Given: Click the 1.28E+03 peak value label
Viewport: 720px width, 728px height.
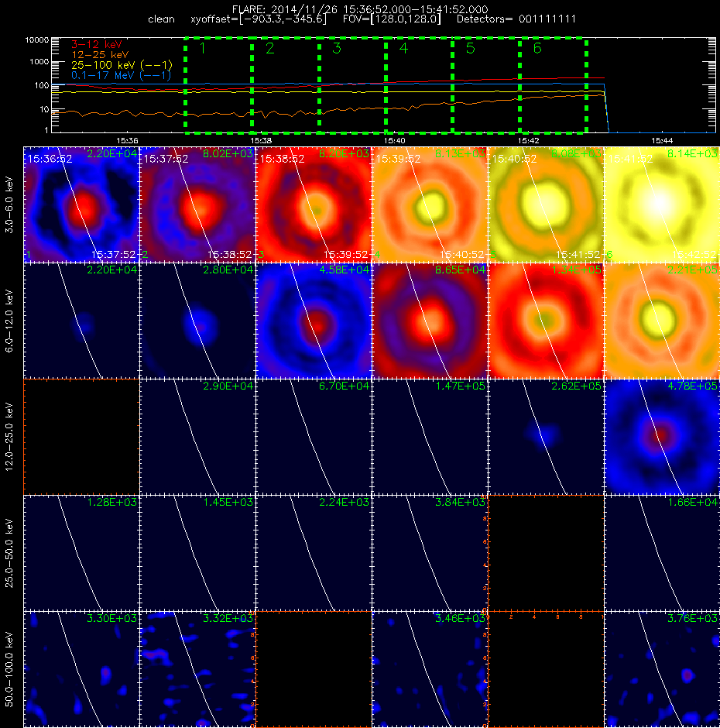Looking at the screenshot, I should (x=111, y=502).
